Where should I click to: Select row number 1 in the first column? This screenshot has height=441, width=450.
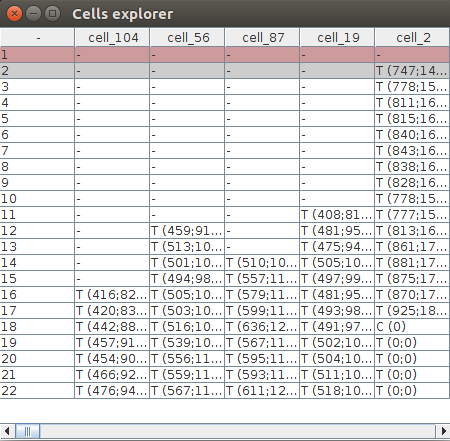pyautogui.click(x=37, y=55)
